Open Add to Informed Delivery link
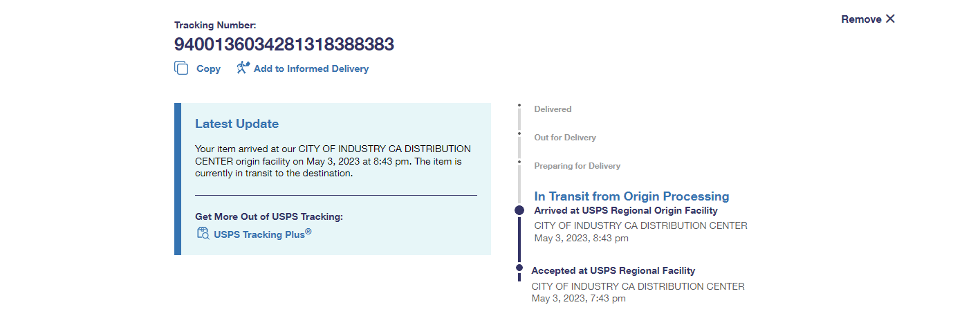The height and width of the screenshot is (316, 980). [x=311, y=68]
